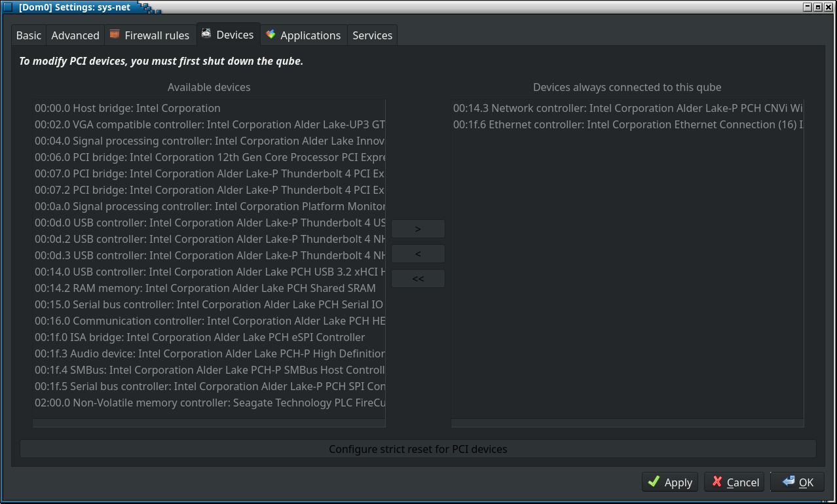Open the Services tab

[x=372, y=35]
